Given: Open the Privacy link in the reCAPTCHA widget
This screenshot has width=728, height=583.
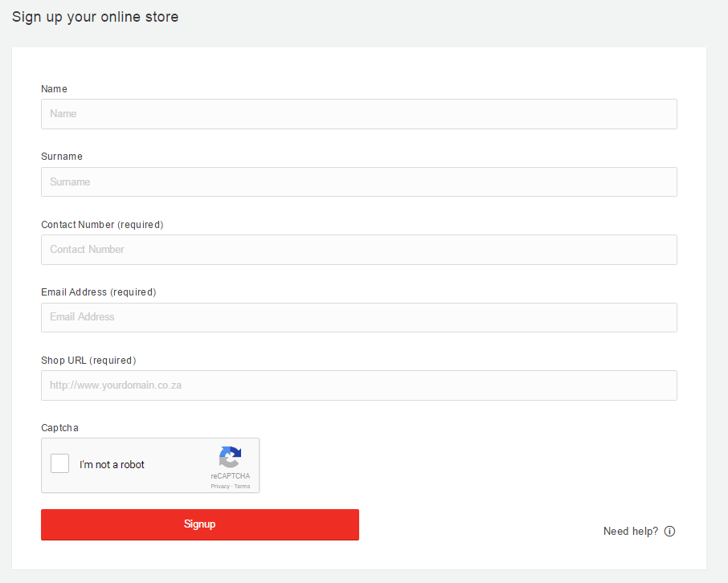Looking at the screenshot, I should (x=219, y=485).
